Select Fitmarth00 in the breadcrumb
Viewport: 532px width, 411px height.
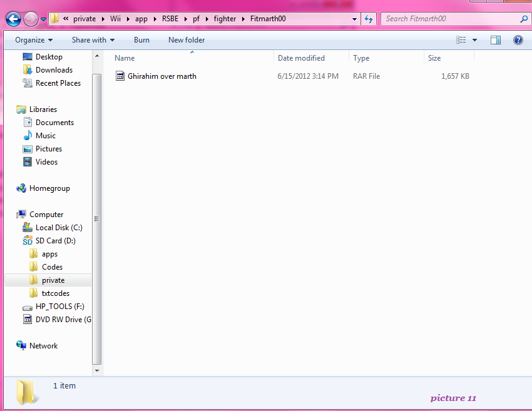click(x=268, y=19)
